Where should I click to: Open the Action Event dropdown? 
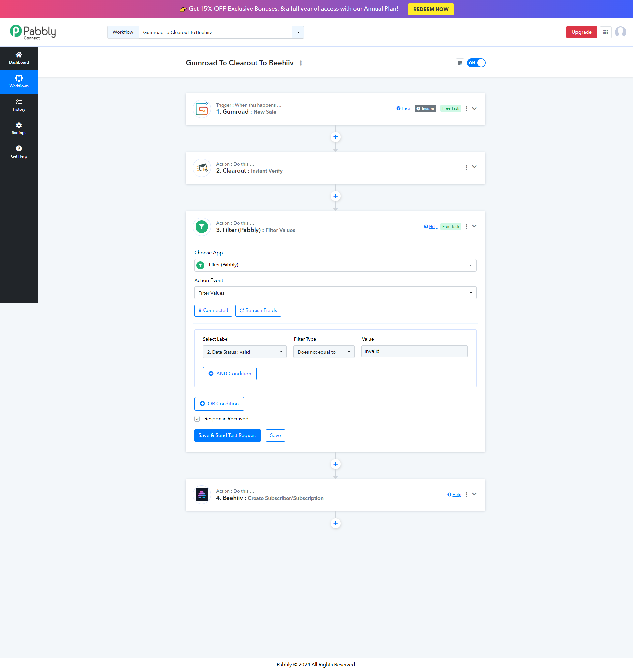335,293
